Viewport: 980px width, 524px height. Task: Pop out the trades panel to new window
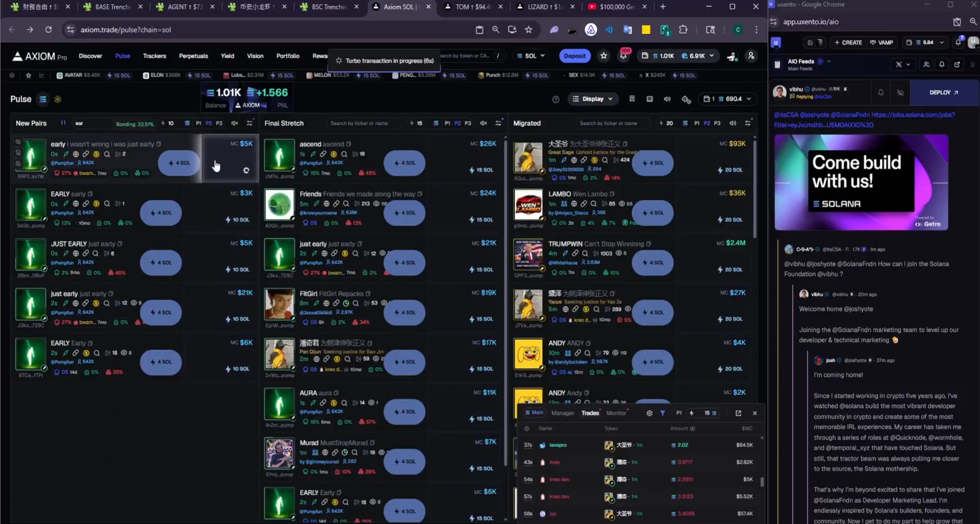[738, 413]
